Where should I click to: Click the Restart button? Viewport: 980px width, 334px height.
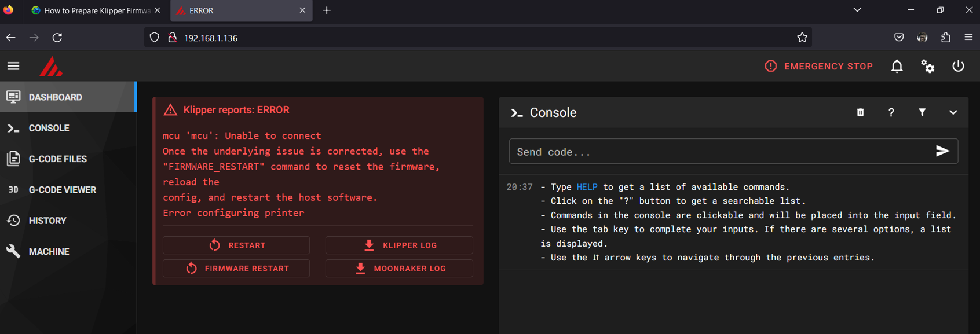coord(236,245)
